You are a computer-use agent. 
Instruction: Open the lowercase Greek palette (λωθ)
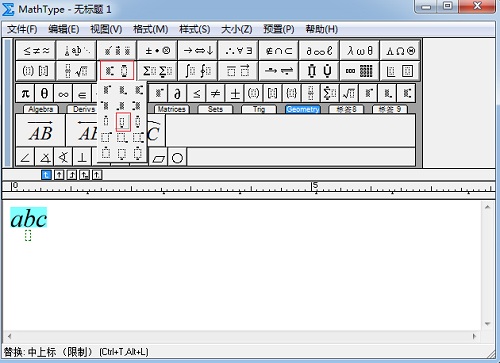(360, 51)
